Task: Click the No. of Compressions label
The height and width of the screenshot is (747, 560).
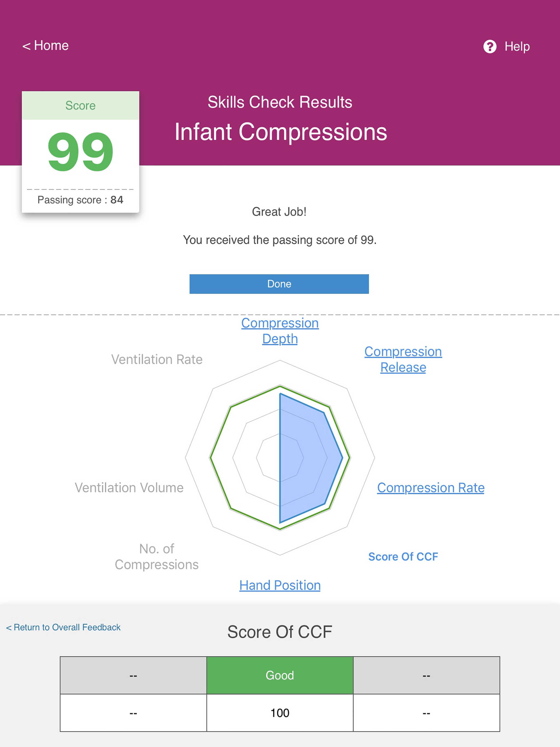Action: click(x=157, y=556)
